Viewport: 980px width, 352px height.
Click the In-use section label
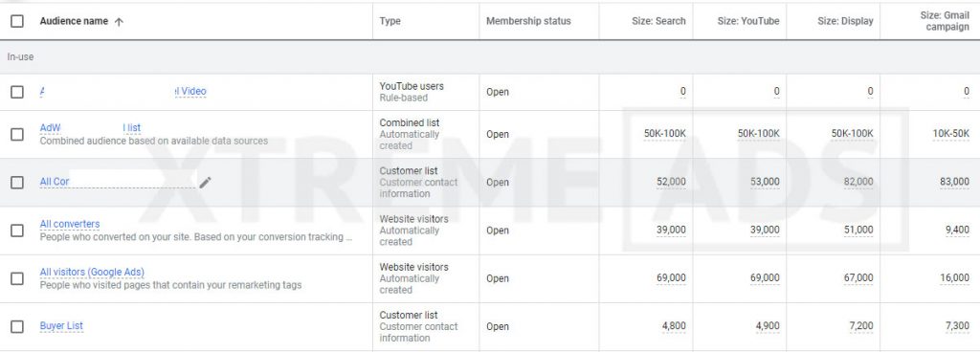click(x=21, y=56)
